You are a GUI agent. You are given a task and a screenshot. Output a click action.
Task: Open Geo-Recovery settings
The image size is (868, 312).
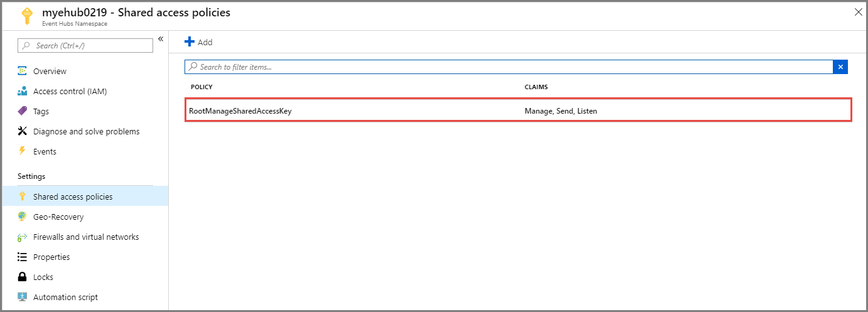[x=58, y=217]
